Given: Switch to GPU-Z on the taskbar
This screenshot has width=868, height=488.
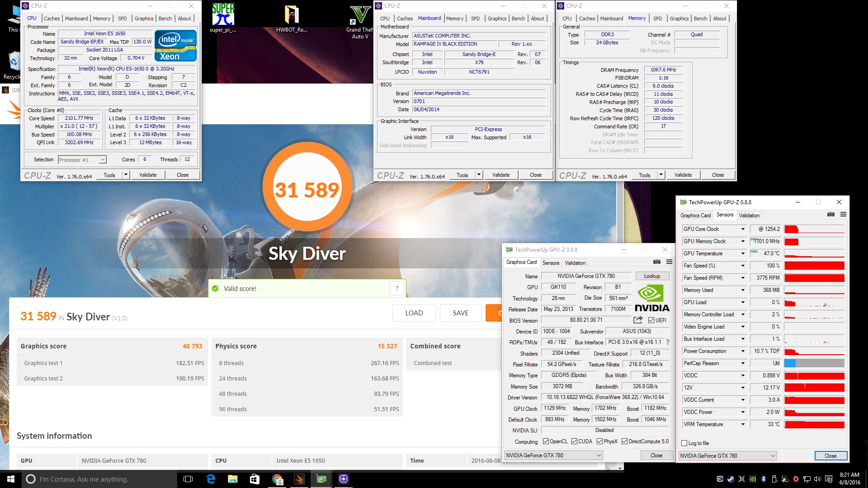Looking at the screenshot, I should coord(321,479).
